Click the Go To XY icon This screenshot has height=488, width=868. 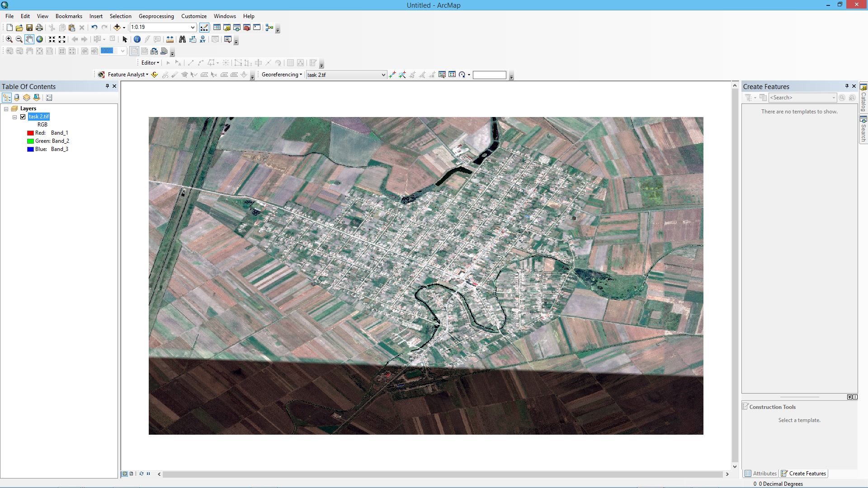coord(203,39)
